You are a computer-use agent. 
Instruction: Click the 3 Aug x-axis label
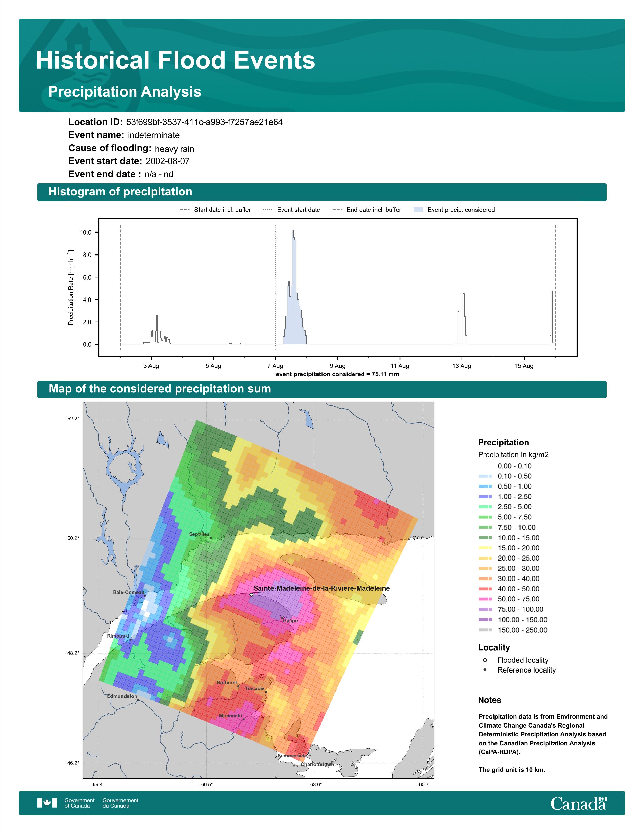click(x=151, y=366)
